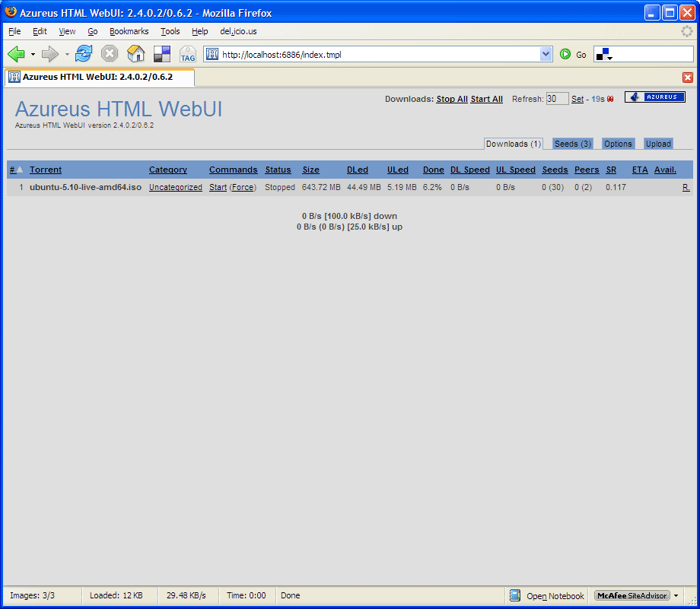Open the Forward button history dropdown
Screen dimensions: 700x609
tap(67, 55)
